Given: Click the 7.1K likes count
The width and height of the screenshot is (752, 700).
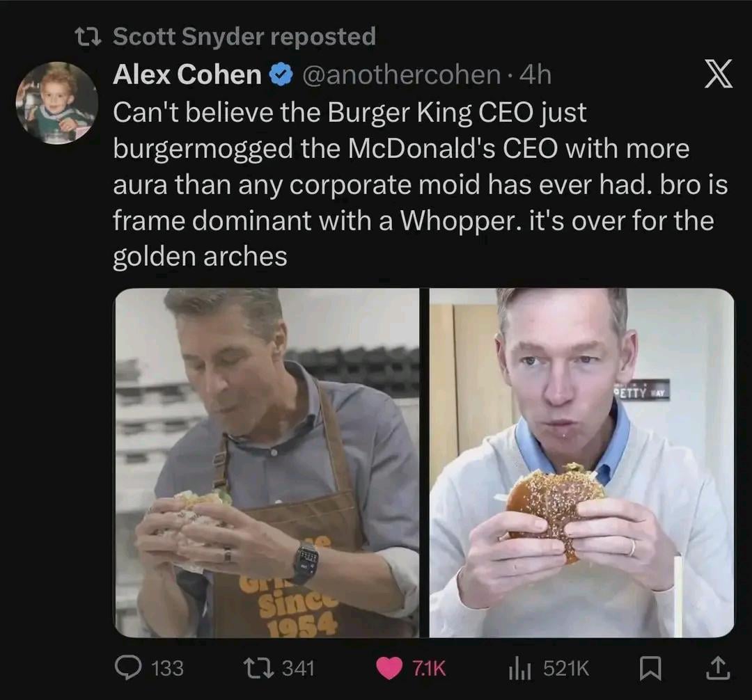Looking at the screenshot, I should [429, 669].
